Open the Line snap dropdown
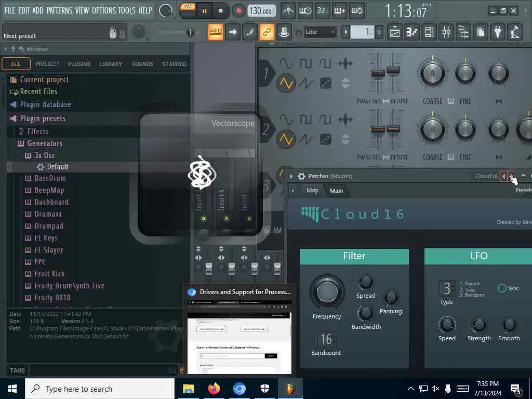This screenshot has width=532, height=399. click(320, 32)
